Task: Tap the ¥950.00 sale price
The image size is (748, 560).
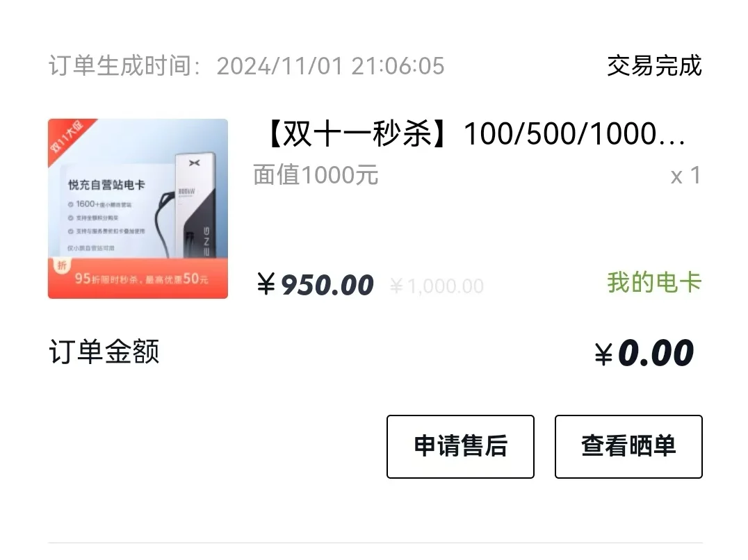Action: [x=315, y=285]
